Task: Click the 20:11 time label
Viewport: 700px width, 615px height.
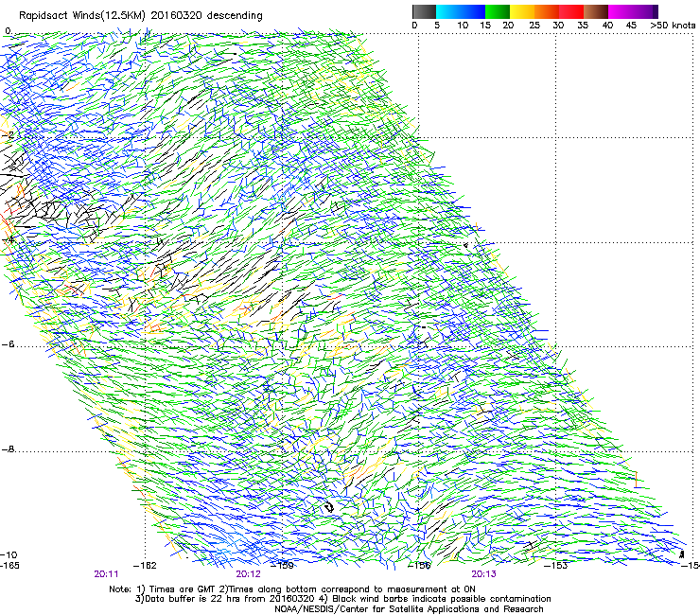Action: pyautogui.click(x=106, y=574)
